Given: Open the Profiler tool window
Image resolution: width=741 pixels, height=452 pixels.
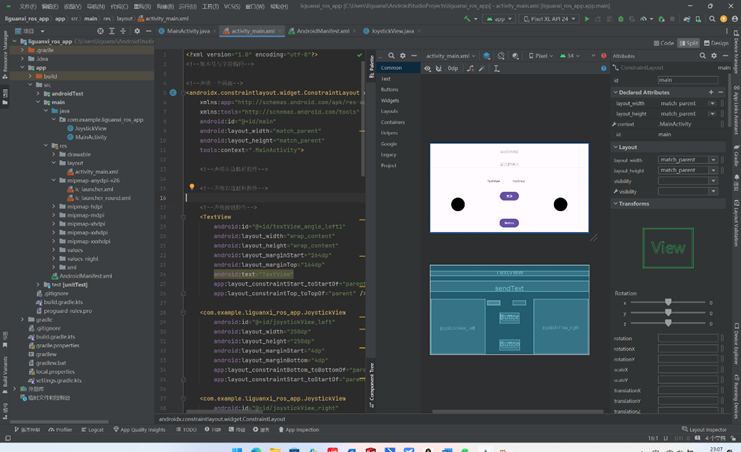Looking at the screenshot, I should click(60, 430).
